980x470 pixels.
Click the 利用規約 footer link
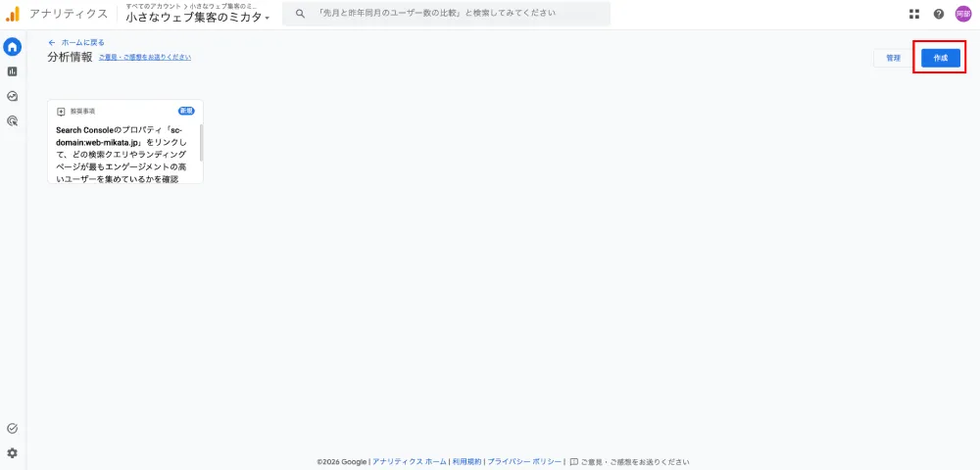click(466, 462)
